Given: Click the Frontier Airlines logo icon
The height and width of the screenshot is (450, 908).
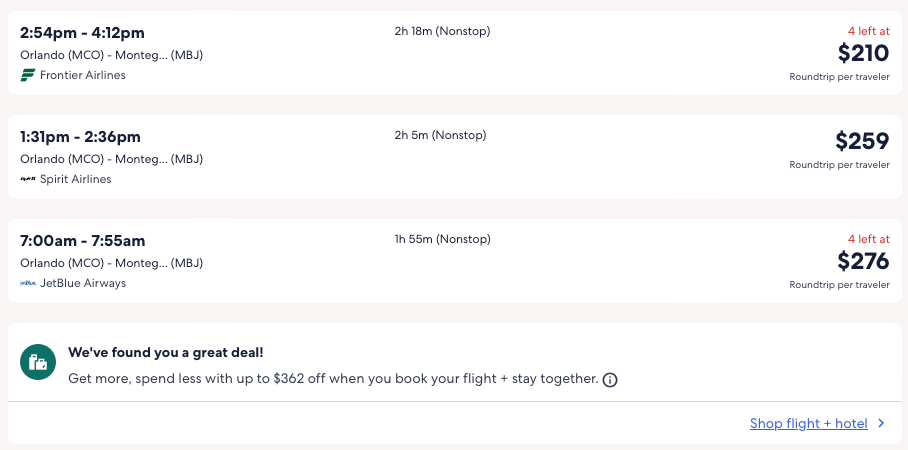Looking at the screenshot, I should (x=28, y=75).
